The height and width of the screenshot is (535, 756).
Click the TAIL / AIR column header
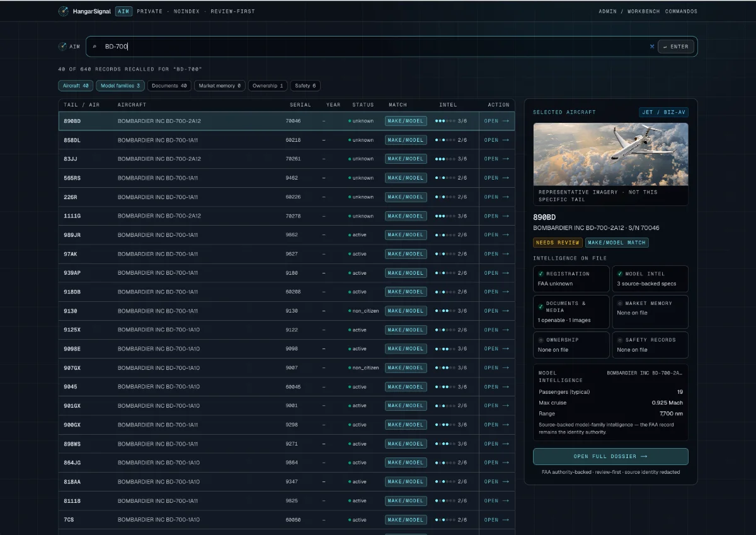(x=82, y=105)
